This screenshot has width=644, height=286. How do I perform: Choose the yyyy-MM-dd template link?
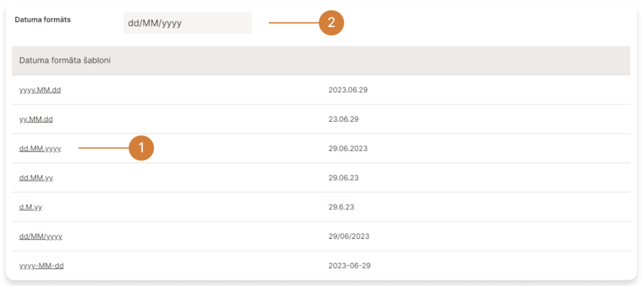point(42,265)
